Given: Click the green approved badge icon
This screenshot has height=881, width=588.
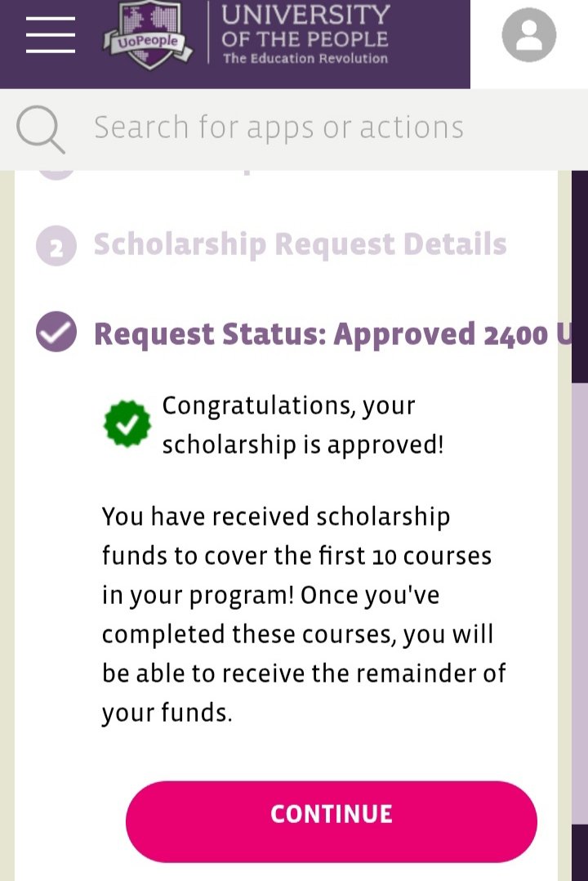Looking at the screenshot, I should point(127,423).
